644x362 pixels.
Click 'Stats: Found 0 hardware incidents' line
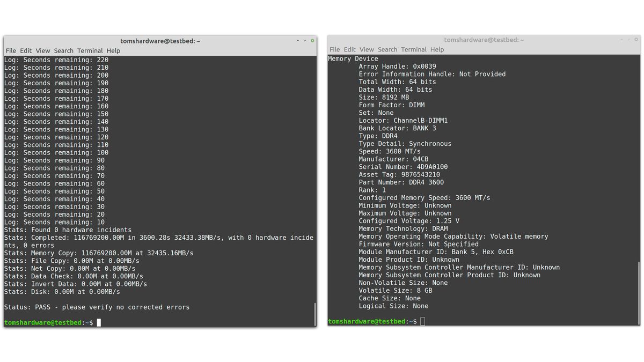click(68, 230)
